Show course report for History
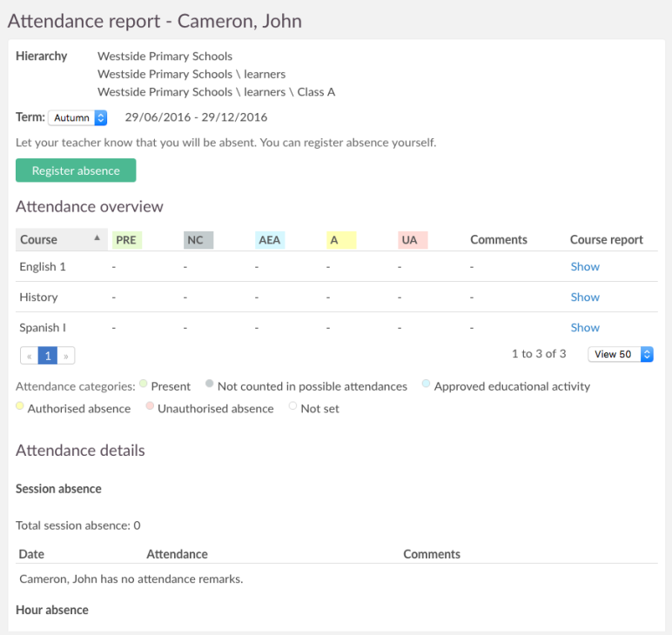The image size is (672, 635). click(x=585, y=297)
